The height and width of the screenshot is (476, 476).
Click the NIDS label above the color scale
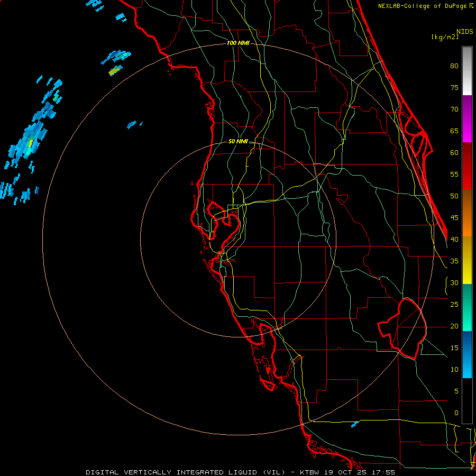click(x=464, y=32)
